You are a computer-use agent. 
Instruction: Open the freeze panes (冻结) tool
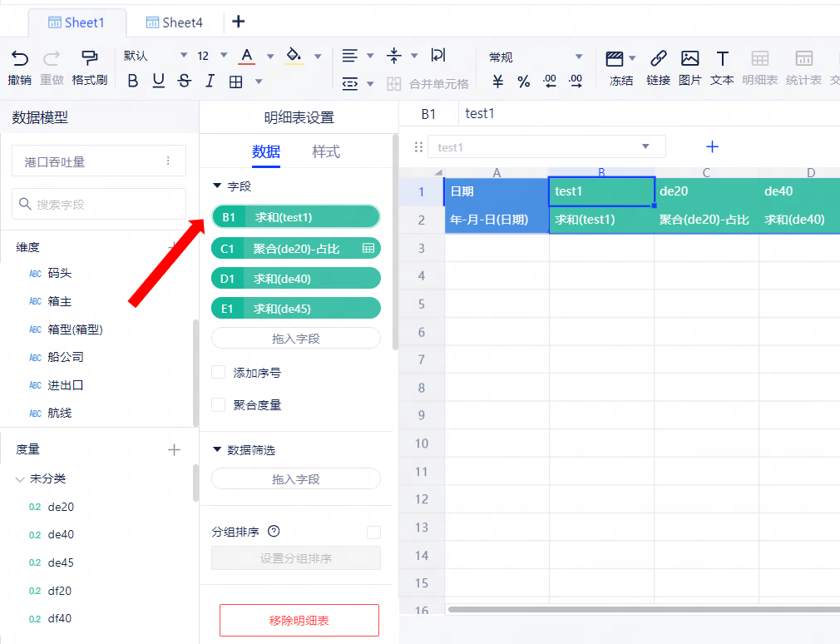(615, 58)
